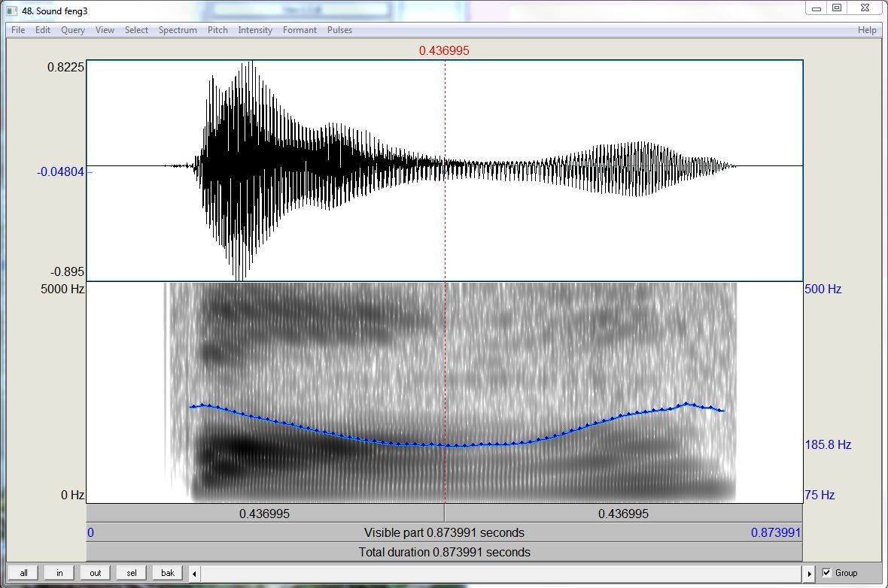Viewport: 888px width, 588px height.
Task: Click the scroll left arrow
Action: pos(194,573)
